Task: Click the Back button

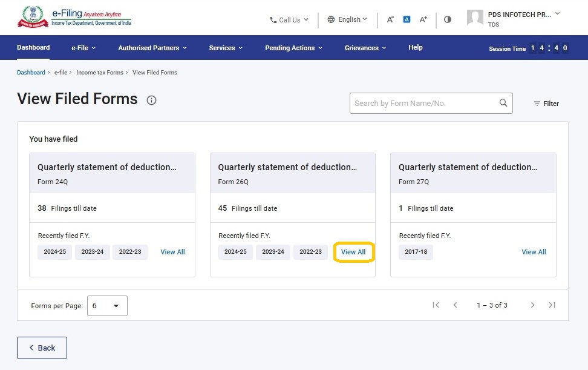Action: pos(42,348)
